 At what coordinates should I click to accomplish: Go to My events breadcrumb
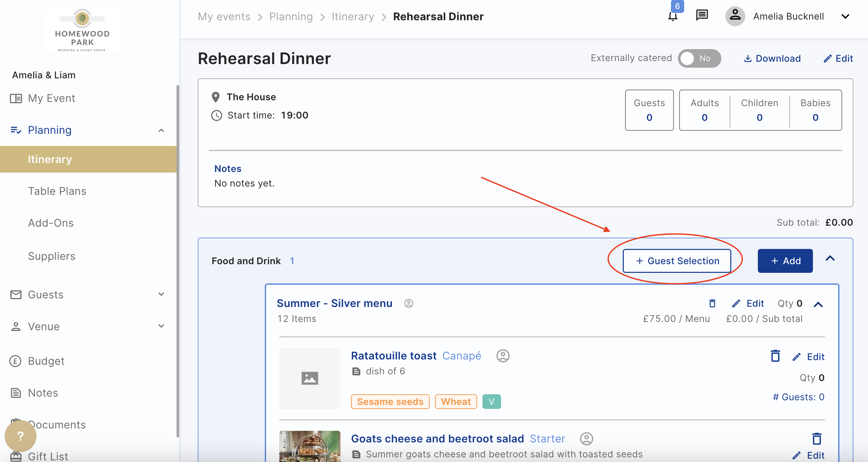click(224, 17)
